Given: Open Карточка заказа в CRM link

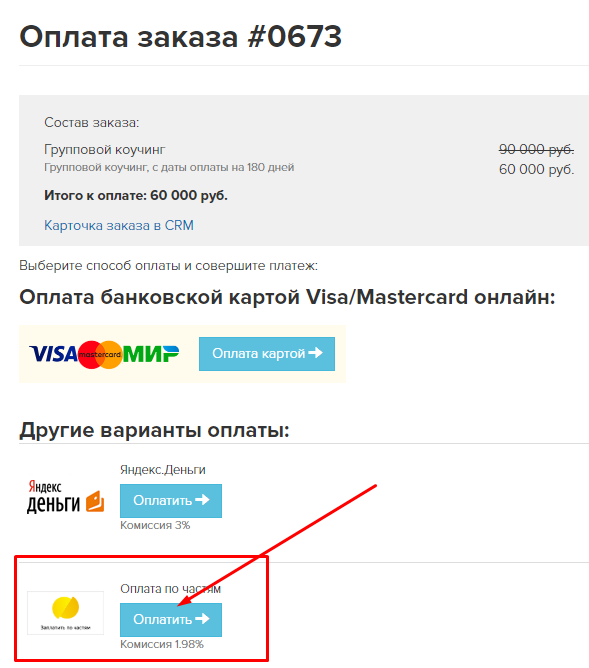Looking at the screenshot, I should click(119, 225).
